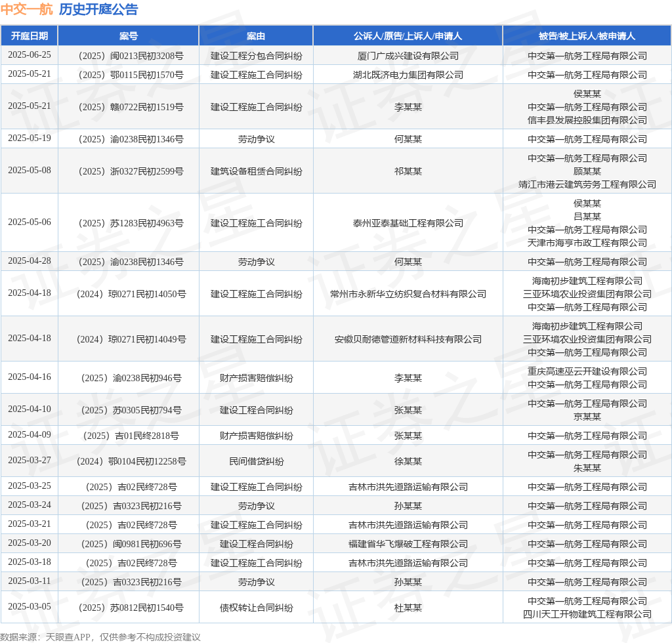Select the title text 中交一航
This screenshot has width=672, height=643.
(26, 9)
